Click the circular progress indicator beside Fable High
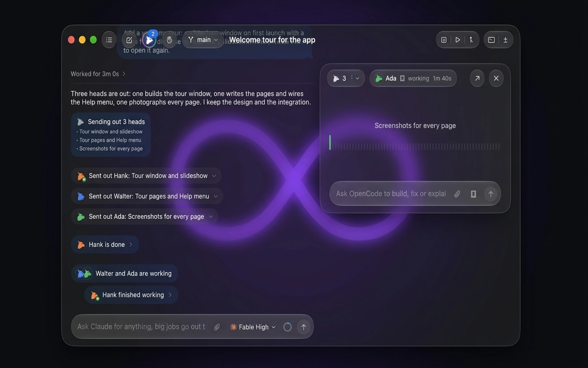This screenshot has height=368, width=588. click(x=287, y=327)
